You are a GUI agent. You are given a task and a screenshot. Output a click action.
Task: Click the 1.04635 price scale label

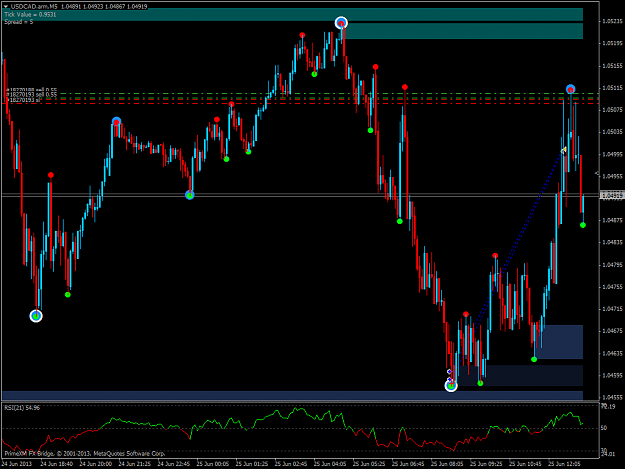coord(613,353)
